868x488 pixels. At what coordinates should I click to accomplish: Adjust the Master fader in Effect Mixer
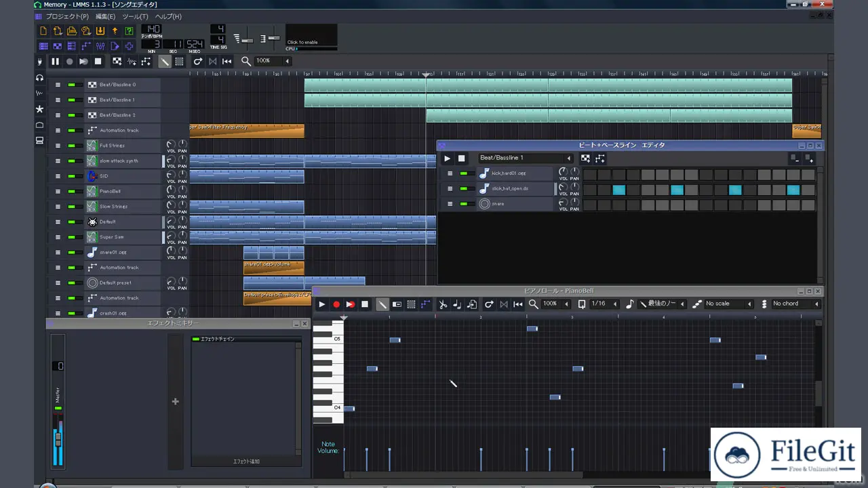58,439
